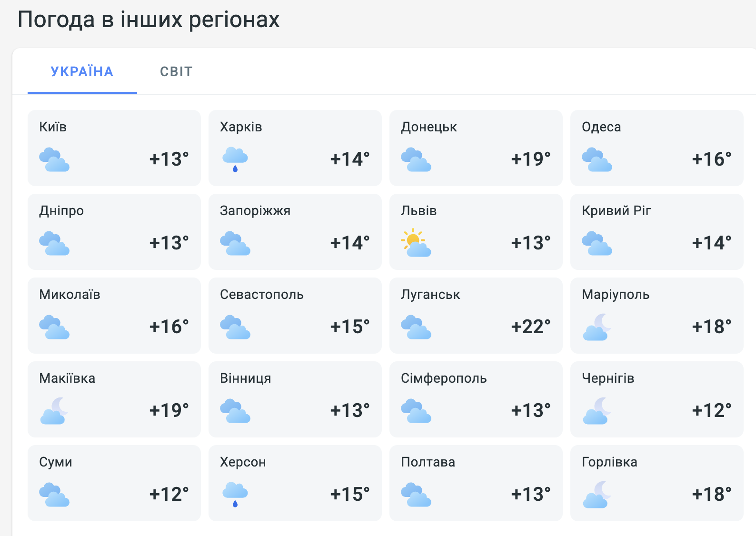The image size is (756, 536).
Task: Click the Кривий Ріг city name
Action: click(x=616, y=210)
